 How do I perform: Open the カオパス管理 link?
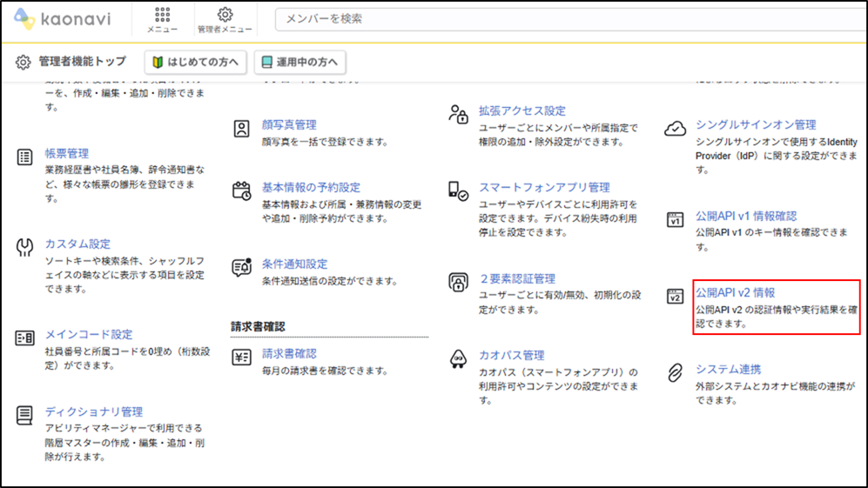click(x=512, y=355)
